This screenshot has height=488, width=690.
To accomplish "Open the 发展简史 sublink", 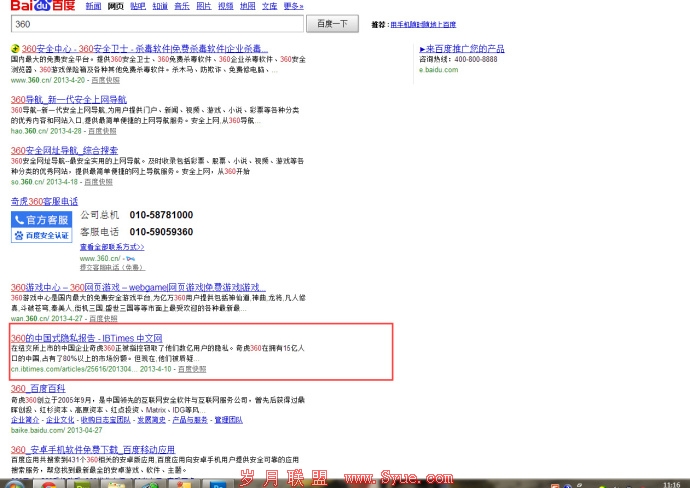I will (151, 420).
